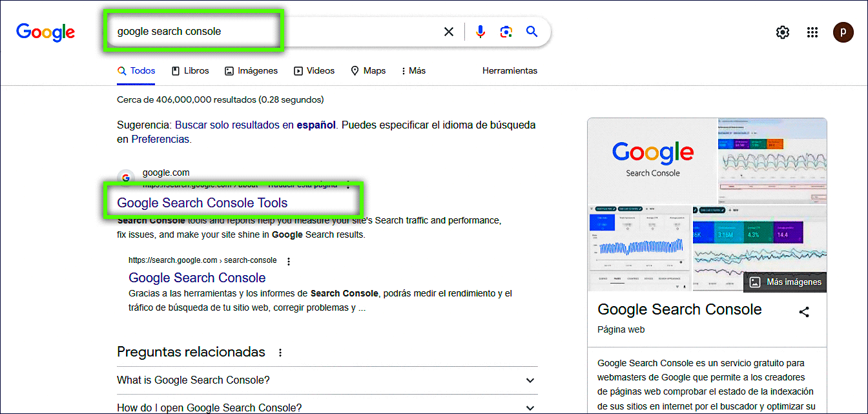Open the Herramientas search tools

pos(510,71)
